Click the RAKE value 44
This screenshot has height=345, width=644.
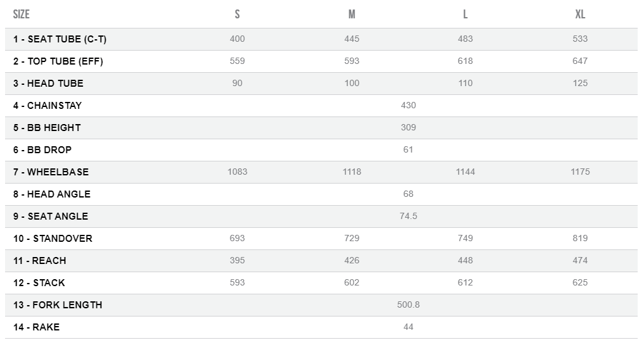[409, 327]
